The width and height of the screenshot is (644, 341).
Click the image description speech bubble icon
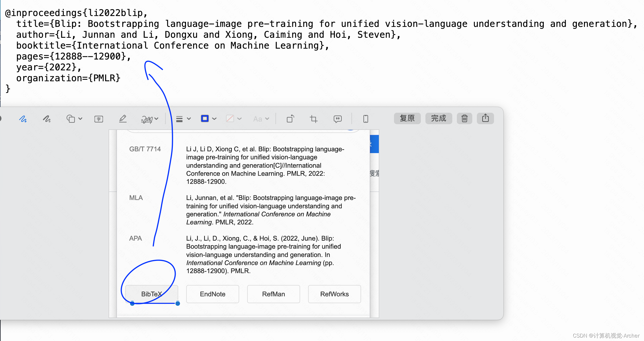click(x=337, y=119)
